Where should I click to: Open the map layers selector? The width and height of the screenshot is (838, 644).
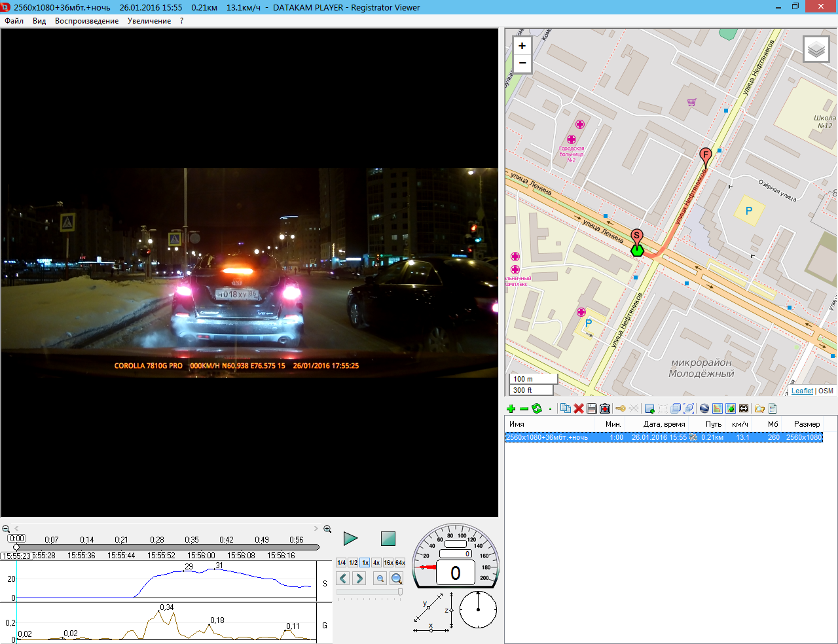click(816, 49)
